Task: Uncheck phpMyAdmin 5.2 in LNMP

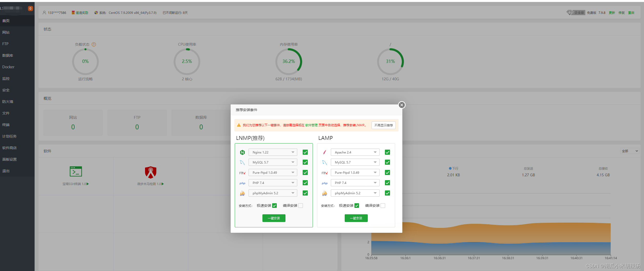Action: pyautogui.click(x=305, y=193)
